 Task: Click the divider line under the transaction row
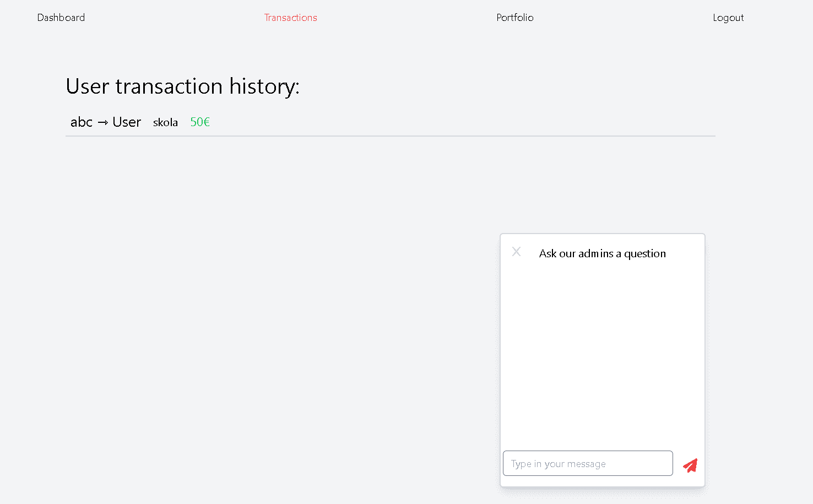[x=390, y=136]
